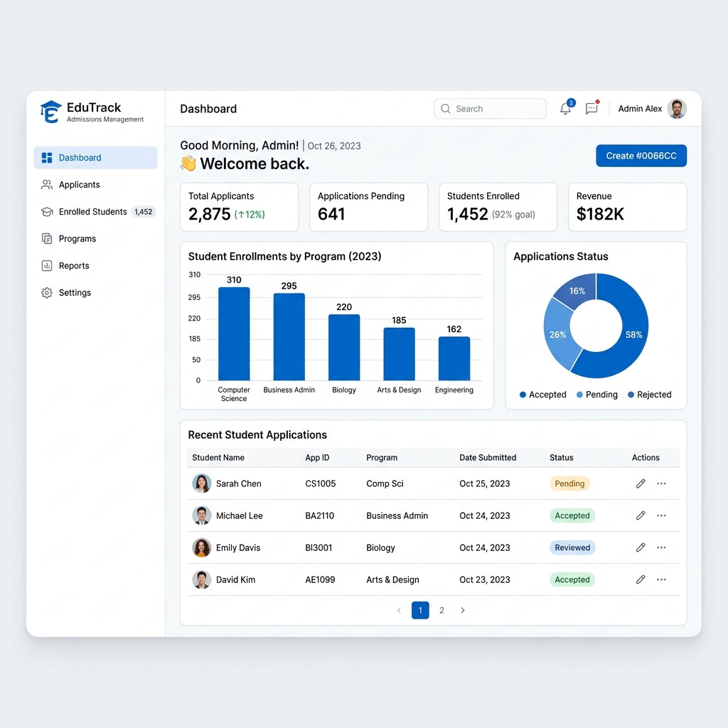Image resolution: width=728 pixels, height=728 pixels.
Task: Click the Accepted legend color dot
Action: [x=523, y=395]
